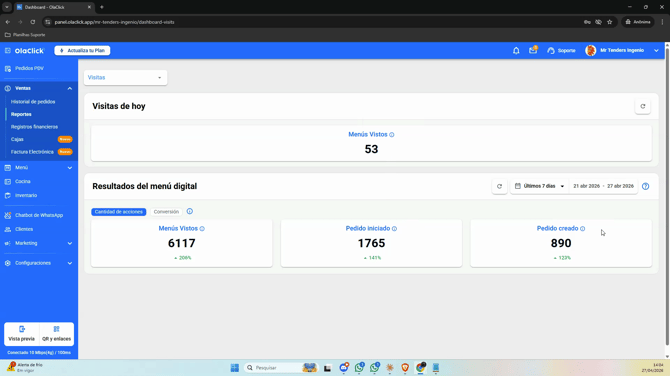Open the Planilhas Suporte bookmark folder
670x376 pixels.
(25, 35)
